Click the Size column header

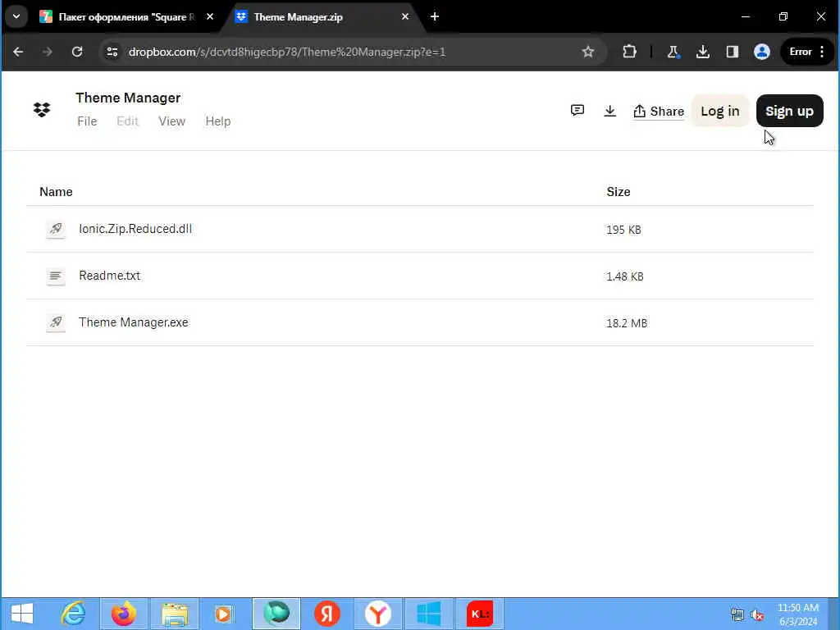619,192
